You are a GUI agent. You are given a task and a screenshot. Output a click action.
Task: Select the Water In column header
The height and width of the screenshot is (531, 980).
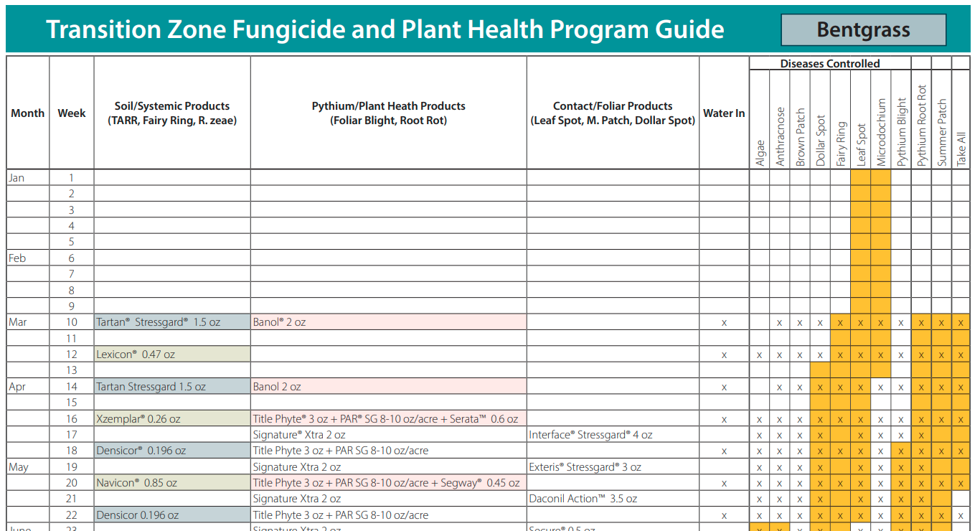(724, 113)
